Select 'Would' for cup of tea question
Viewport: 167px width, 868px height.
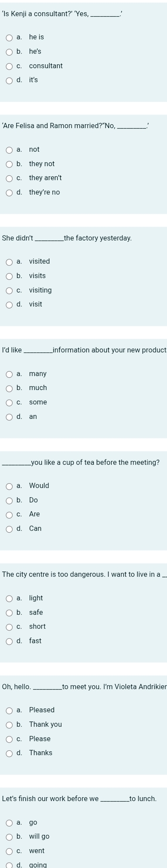[10, 486]
